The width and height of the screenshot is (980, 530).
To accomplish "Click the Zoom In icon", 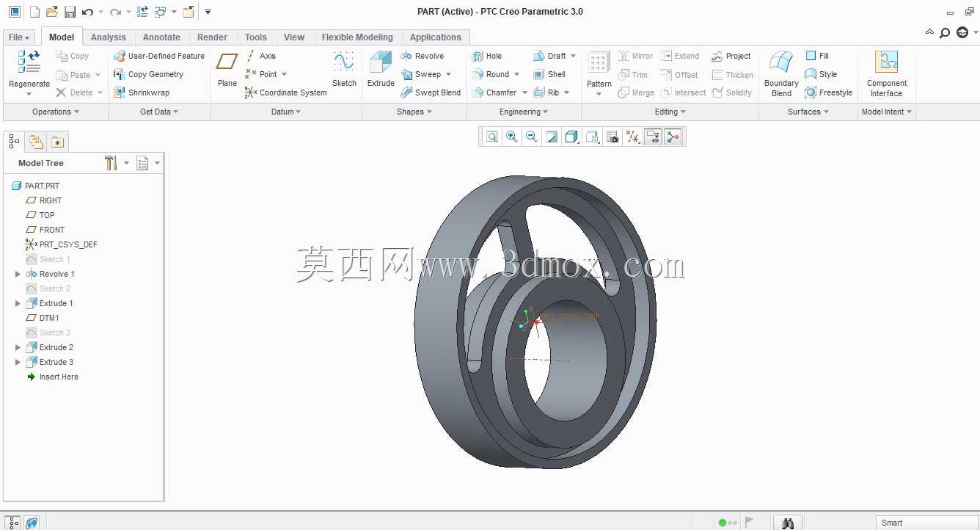I will point(512,137).
